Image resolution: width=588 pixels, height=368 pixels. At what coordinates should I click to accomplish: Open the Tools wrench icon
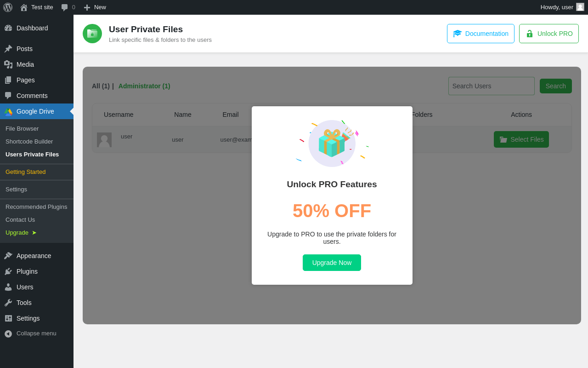pyautogui.click(x=8, y=303)
